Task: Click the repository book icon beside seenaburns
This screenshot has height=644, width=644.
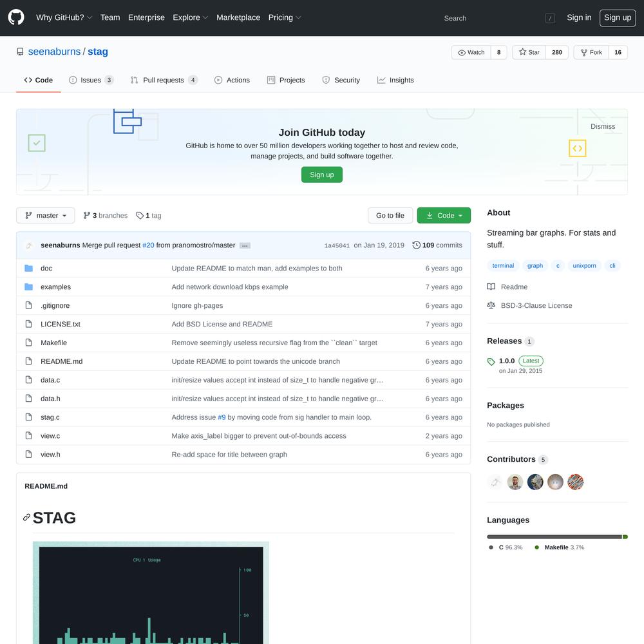Action: [20, 52]
